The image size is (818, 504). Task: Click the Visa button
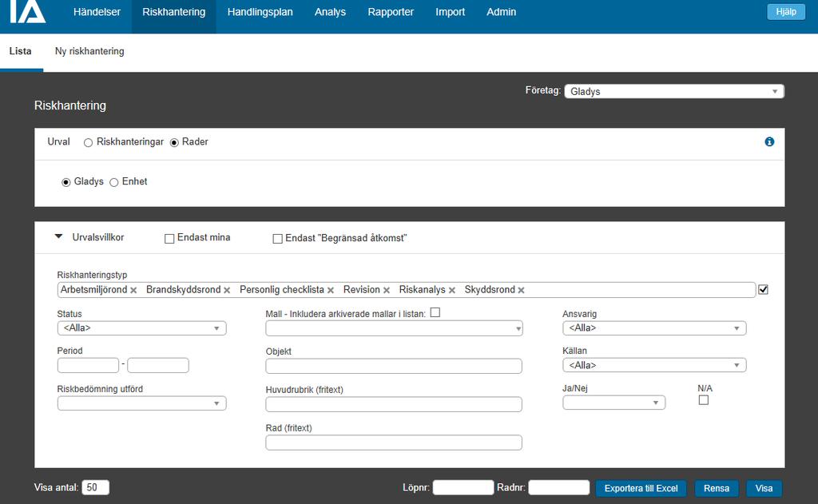coord(764,488)
